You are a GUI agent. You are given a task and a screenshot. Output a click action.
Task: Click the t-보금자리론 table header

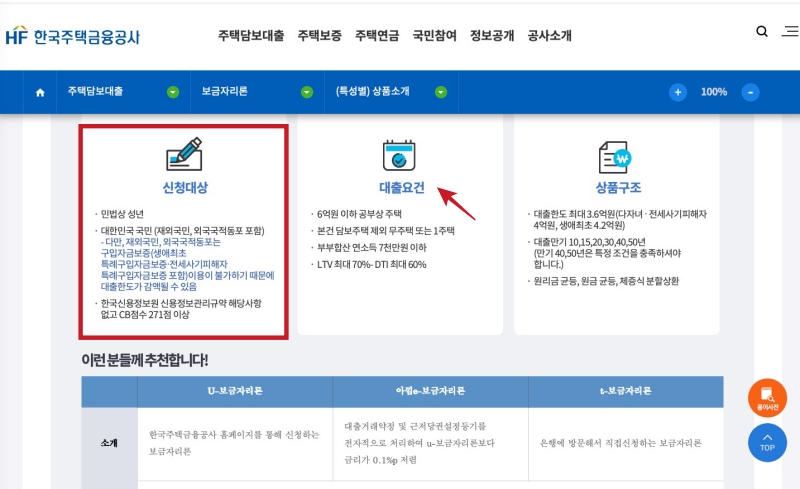tap(626, 391)
